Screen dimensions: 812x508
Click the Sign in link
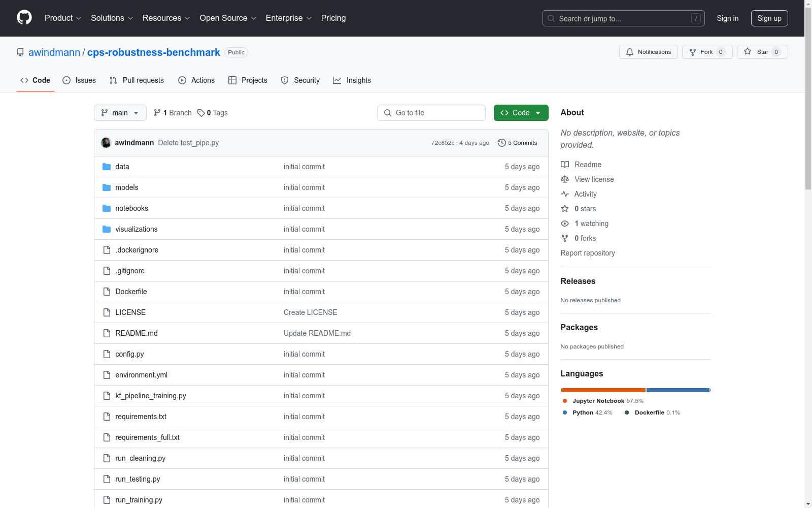pos(728,18)
